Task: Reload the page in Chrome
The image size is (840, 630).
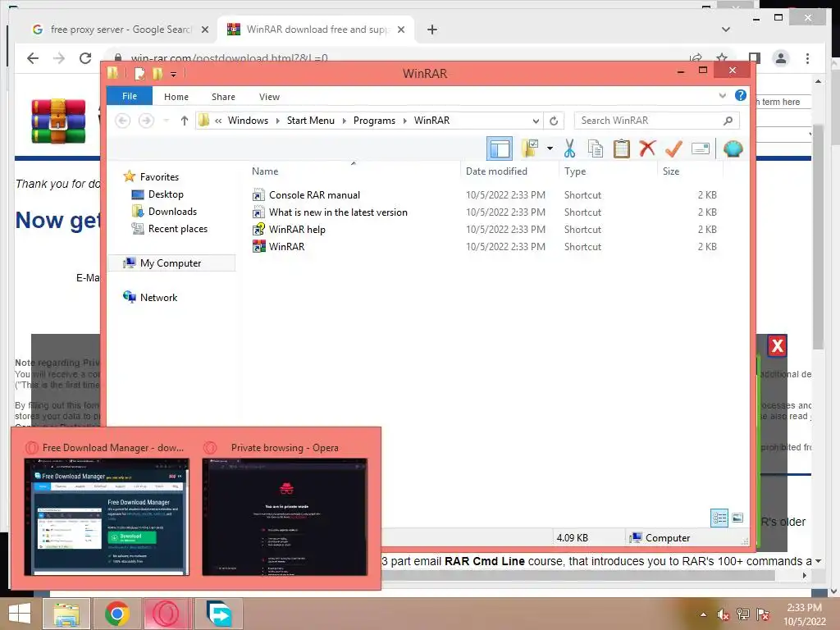Action: 85,58
